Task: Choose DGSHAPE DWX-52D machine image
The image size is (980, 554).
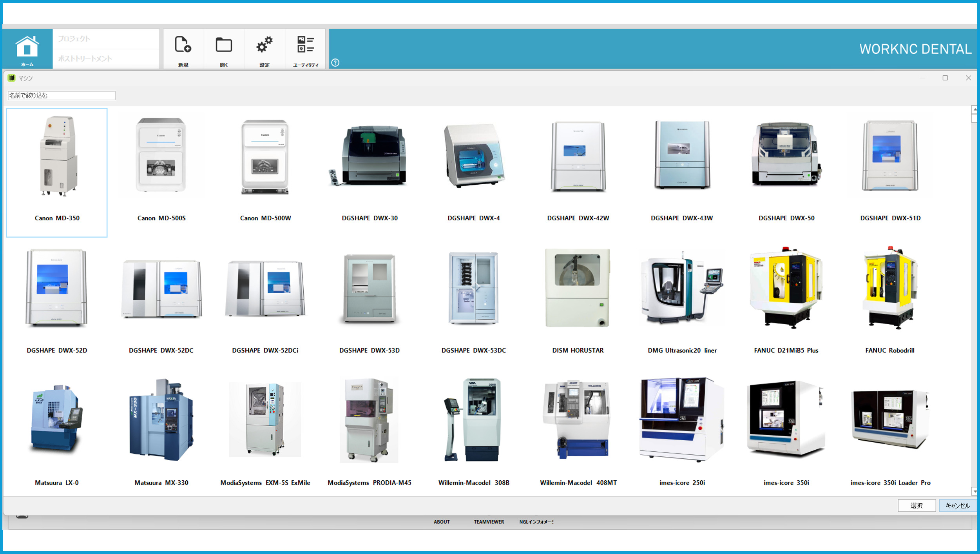Action: [57, 288]
